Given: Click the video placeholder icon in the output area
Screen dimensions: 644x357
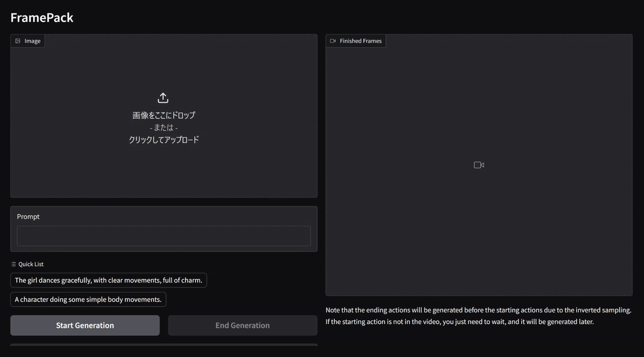Looking at the screenshot, I should 478,165.
